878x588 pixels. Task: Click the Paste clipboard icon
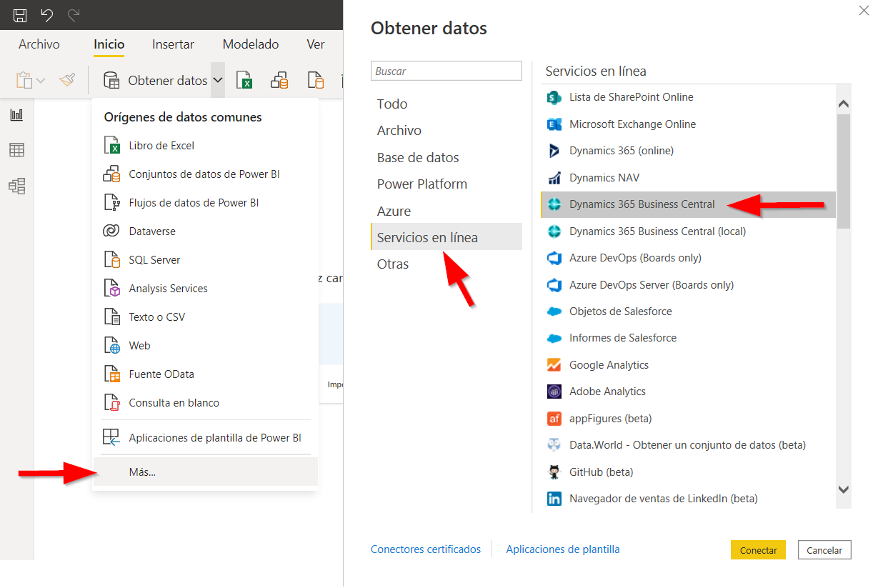tap(24, 80)
